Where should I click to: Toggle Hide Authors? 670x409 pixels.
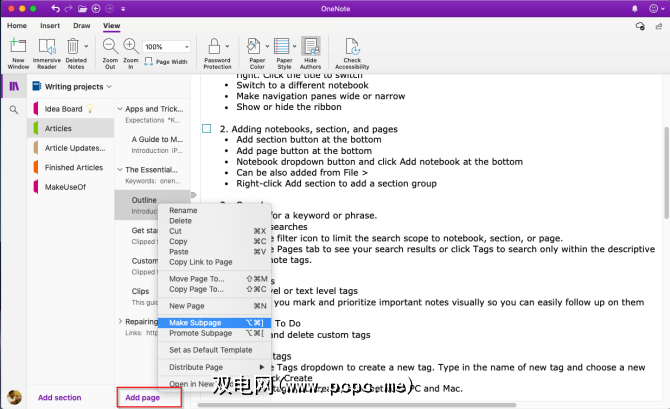(x=311, y=51)
